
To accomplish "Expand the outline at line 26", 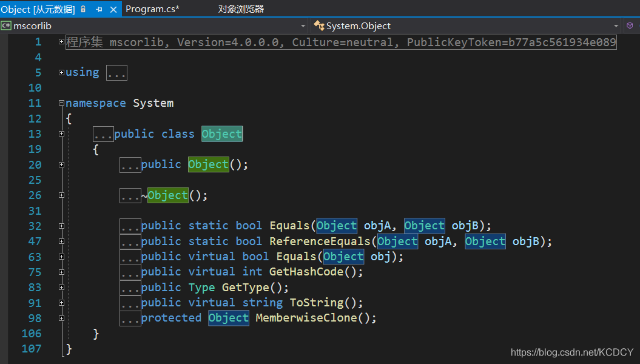I will pos(61,195).
